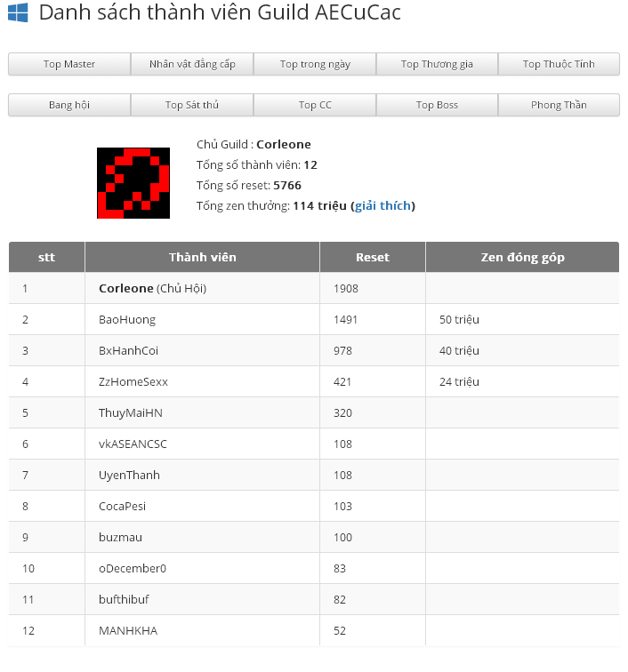
Task: Click member name MANHKHA
Action: pos(128,631)
